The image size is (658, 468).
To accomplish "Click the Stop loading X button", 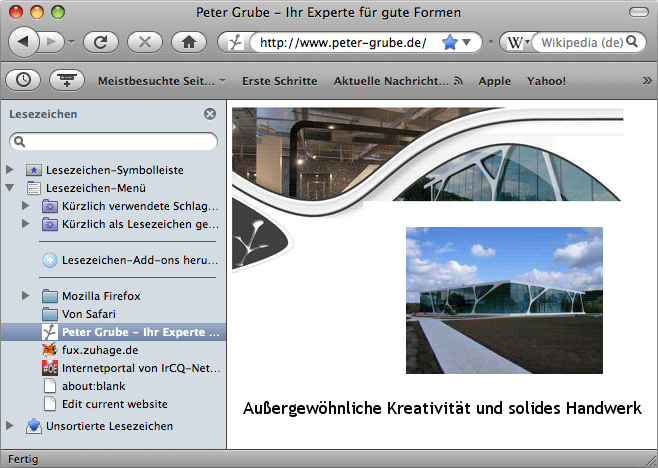I will point(145,42).
